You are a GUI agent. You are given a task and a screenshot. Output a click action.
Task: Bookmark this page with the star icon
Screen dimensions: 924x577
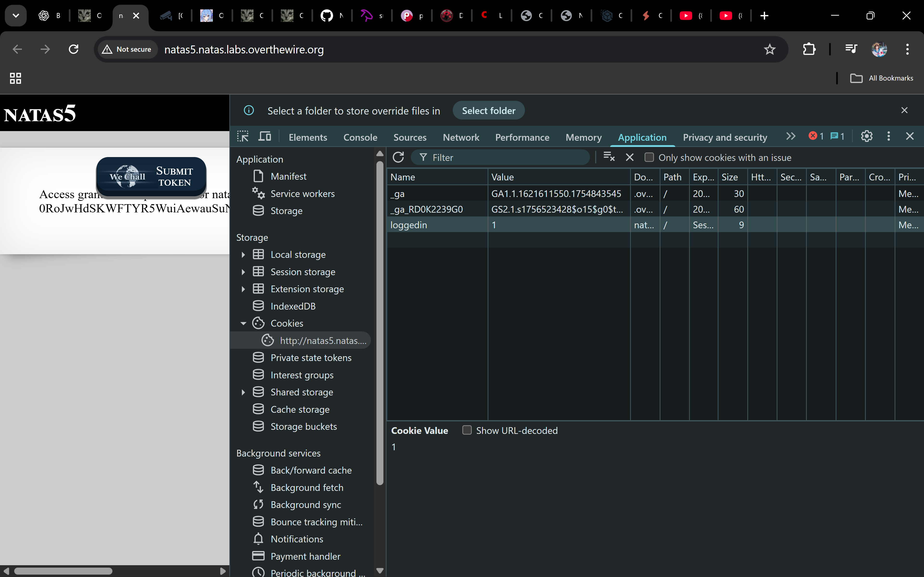(769, 49)
